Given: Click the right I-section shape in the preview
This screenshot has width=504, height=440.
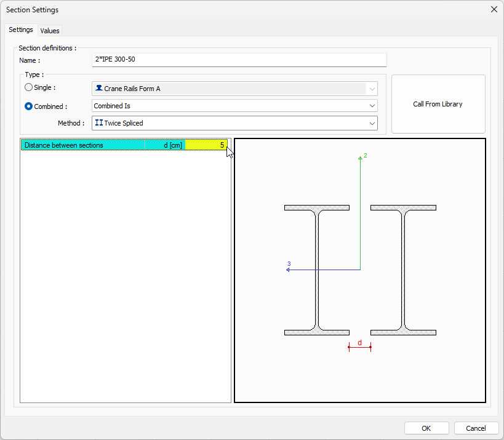Looking at the screenshot, I should tap(403, 270).
